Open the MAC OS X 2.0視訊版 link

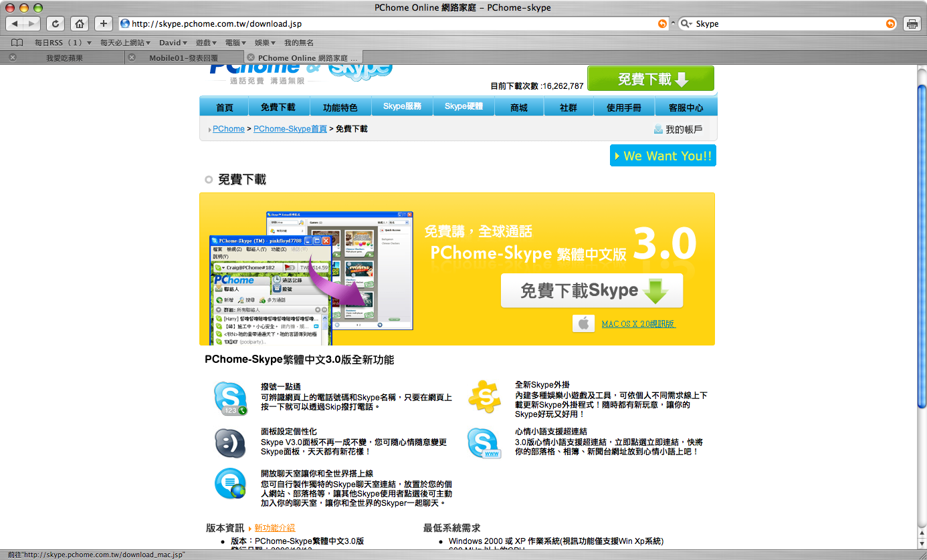coord(638,323)
